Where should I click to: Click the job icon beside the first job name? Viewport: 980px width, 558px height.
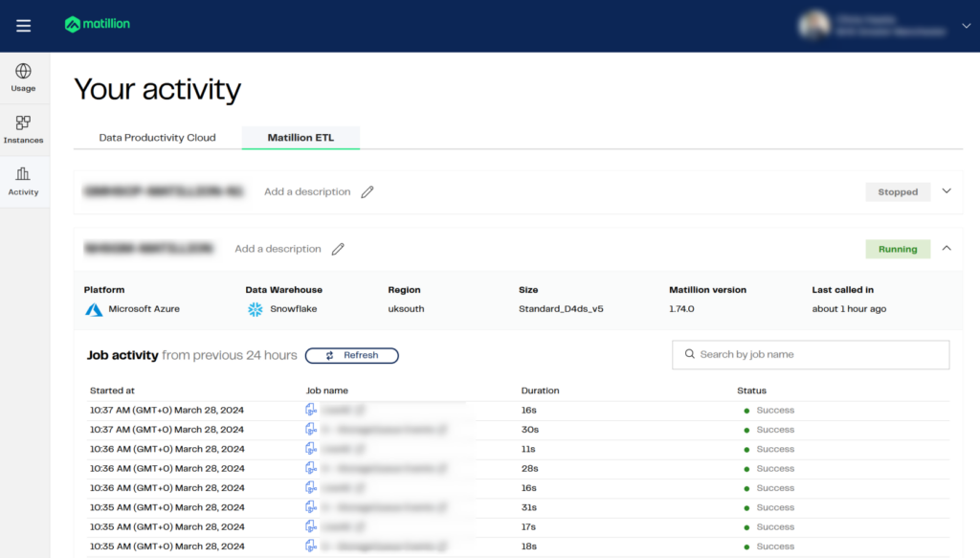(x=311, y=410)
